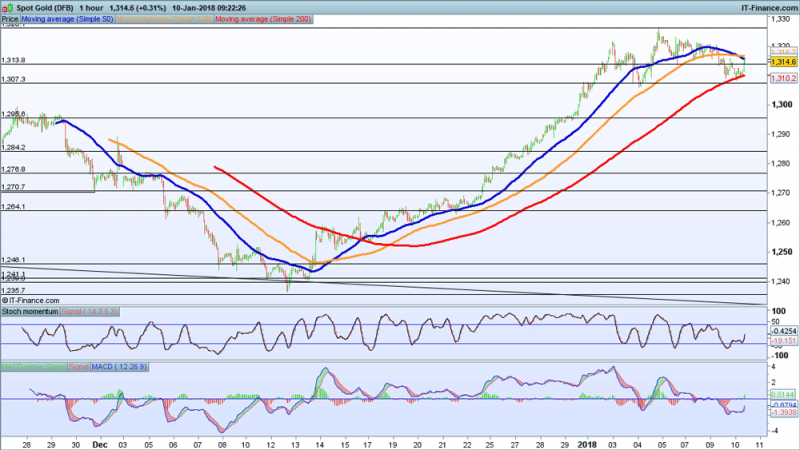Select the Stoch momentum indicator label
This screenshot has height=450, width=800.
[30, 312]
